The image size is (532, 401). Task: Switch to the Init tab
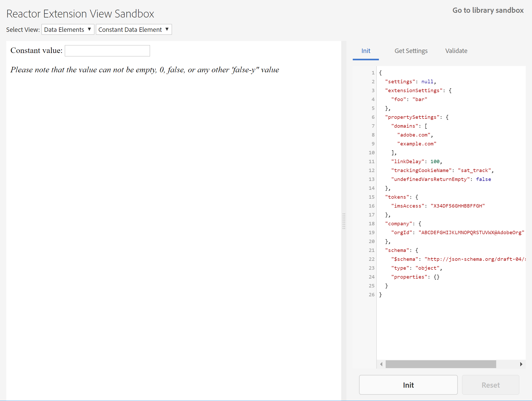[366, 51]
